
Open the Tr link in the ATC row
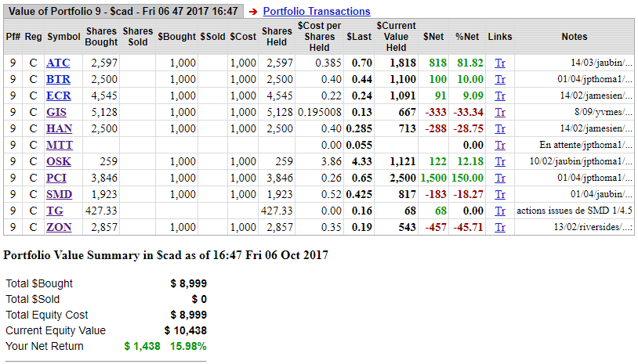click(500, 63)
